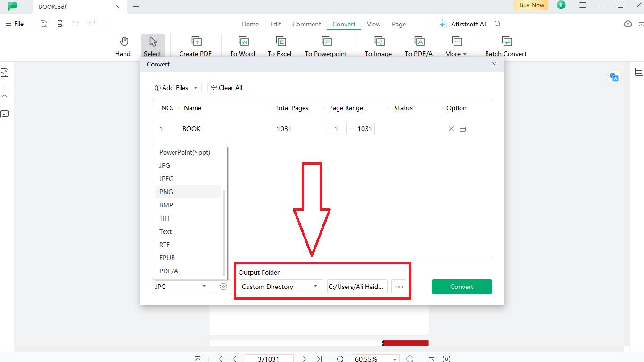Screen dimensions: 644x362
Task: Click the save icon in toolbar
Action: tap(44, 24)
